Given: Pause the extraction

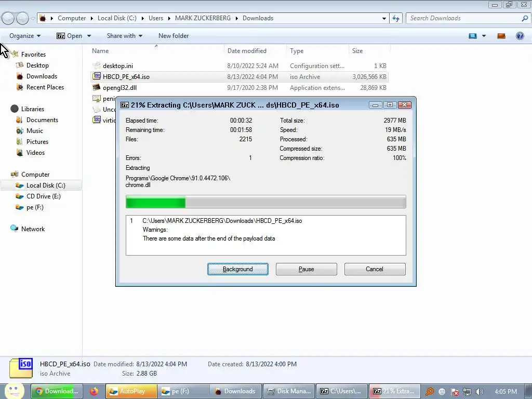Looking at the screenshot, I should (x=307, y=269).
